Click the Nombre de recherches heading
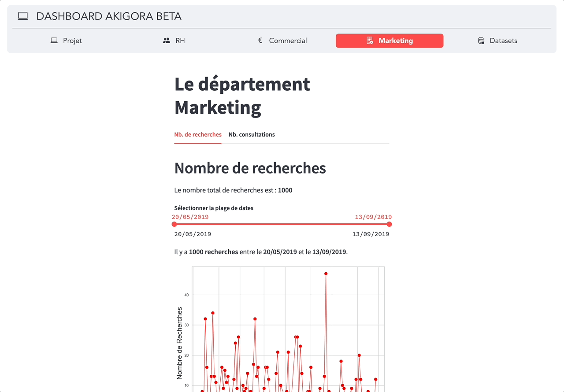This screenshot has height=392, width=564. (x=250, y=168)
